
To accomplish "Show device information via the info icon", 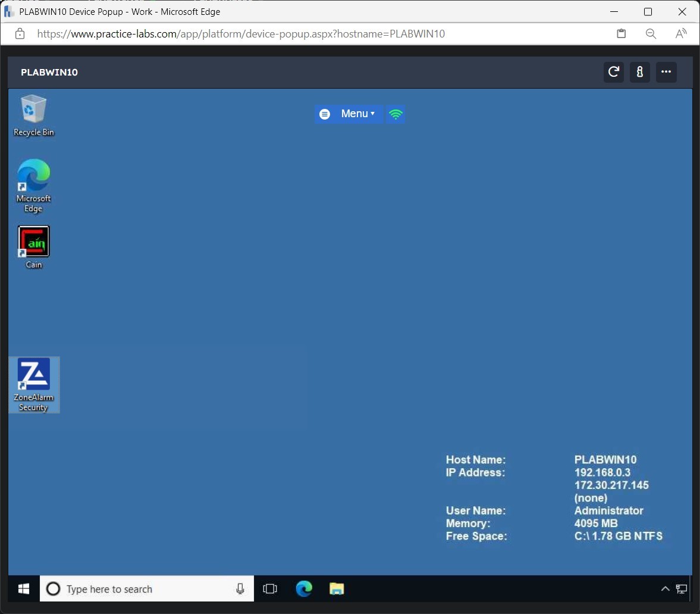I will [640, 72].
